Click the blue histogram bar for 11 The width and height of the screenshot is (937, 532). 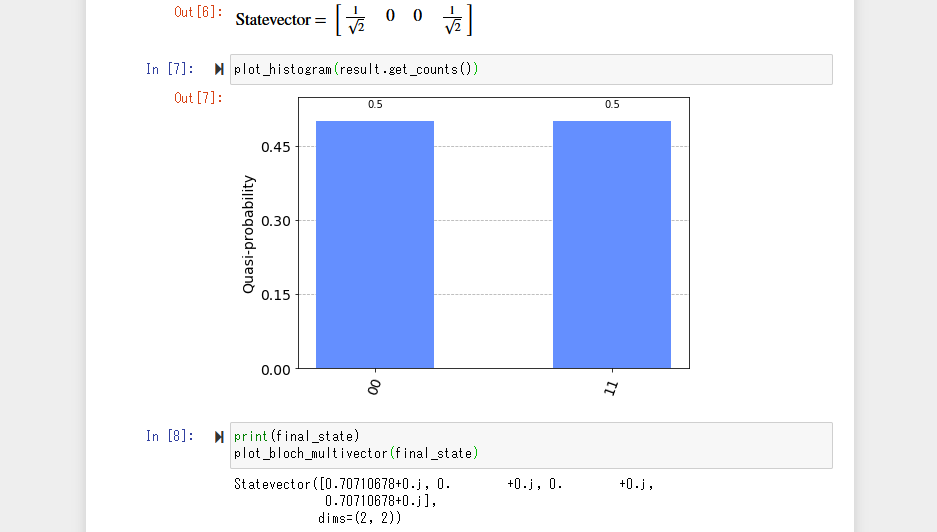(611, 245)
